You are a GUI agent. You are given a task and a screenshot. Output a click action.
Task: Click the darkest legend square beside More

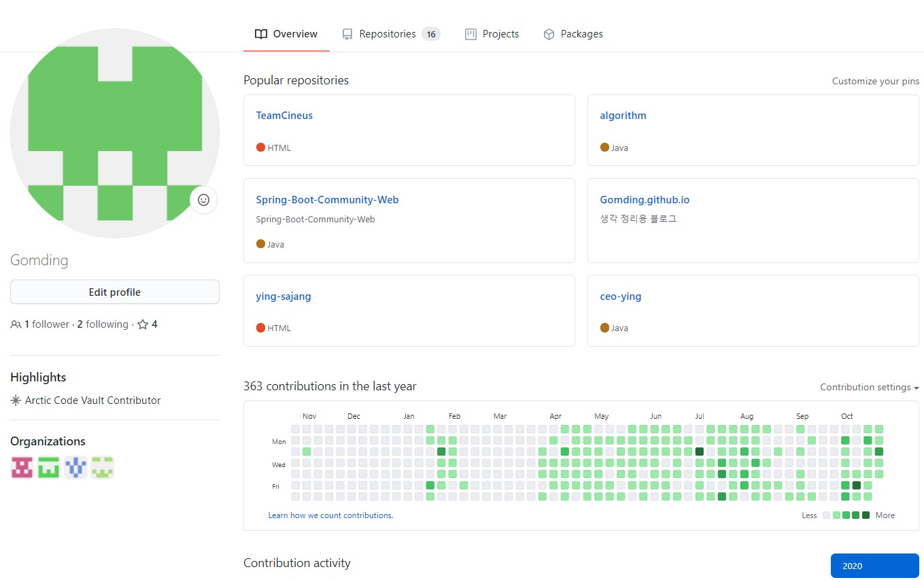866,515
